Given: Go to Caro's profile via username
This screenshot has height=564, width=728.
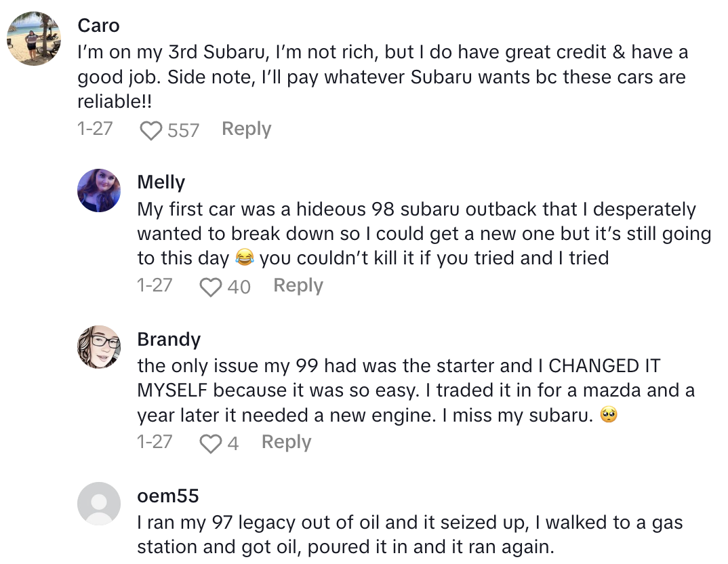Looking at the screenshot, I should [98, 26].
